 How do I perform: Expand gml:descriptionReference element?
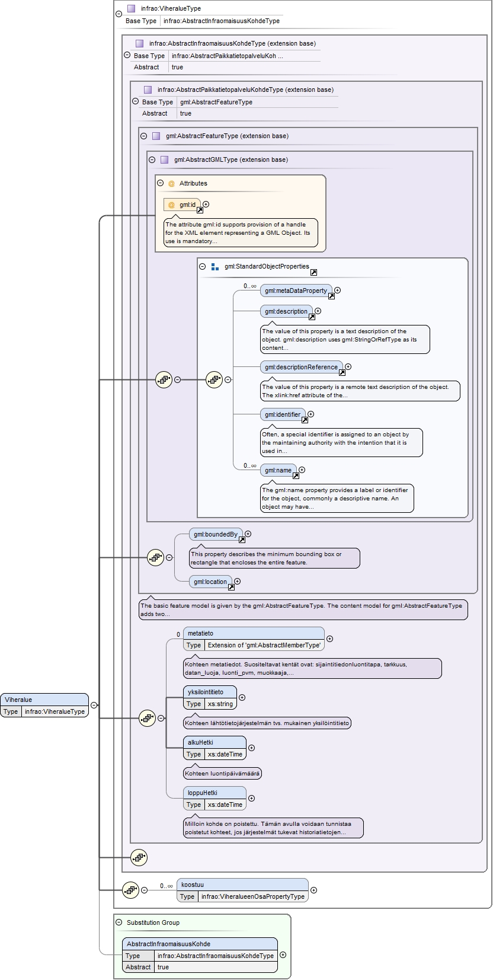[348, 366]
